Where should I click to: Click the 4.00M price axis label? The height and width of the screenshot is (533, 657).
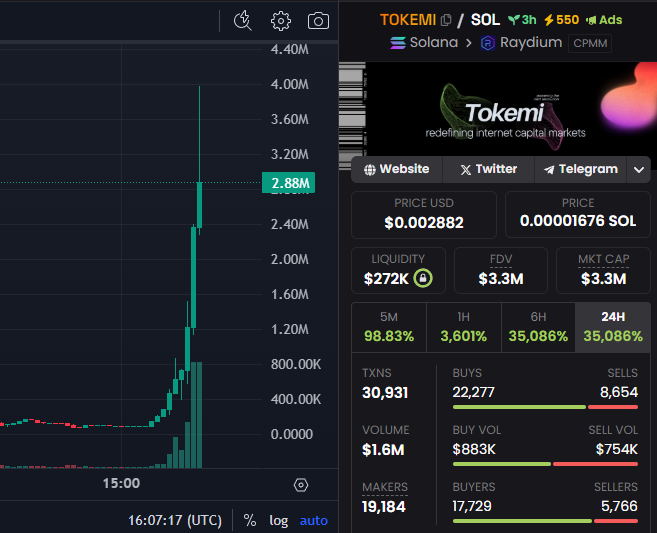(290, 84)
